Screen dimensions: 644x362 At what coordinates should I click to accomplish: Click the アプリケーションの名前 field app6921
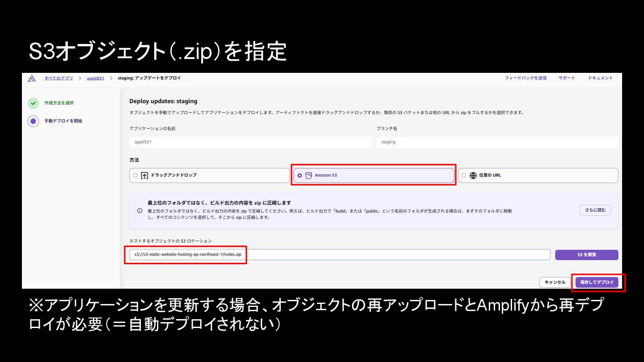pos(250,142)
